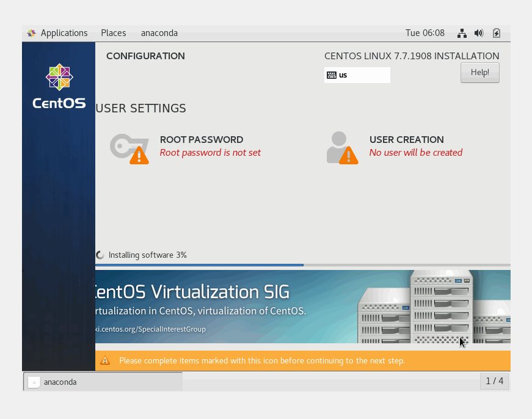Open the Root Password key icon

pyautogui.click(x=129, y=148)
